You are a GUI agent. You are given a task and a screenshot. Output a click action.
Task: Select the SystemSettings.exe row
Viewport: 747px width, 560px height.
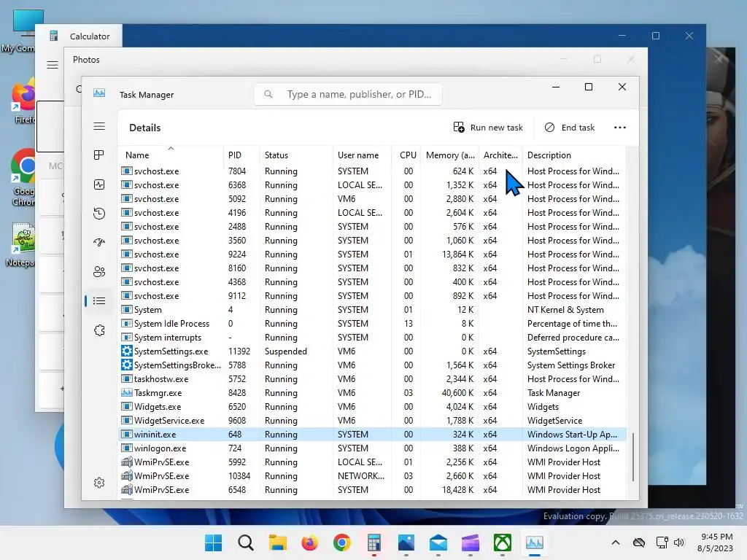click(372, 351)
